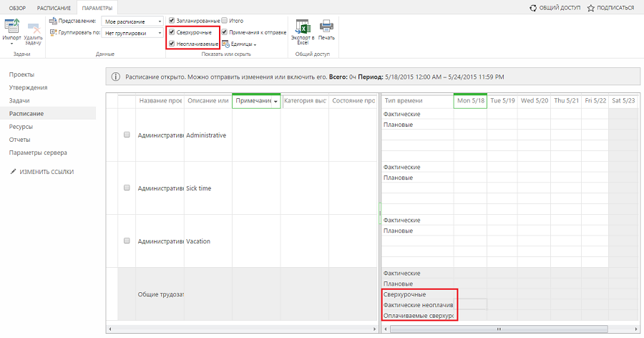The height and width of the screenshot is (338, 644).
Task: Expand the Единицы dropdown arrow
Action: tap(255, 44)
